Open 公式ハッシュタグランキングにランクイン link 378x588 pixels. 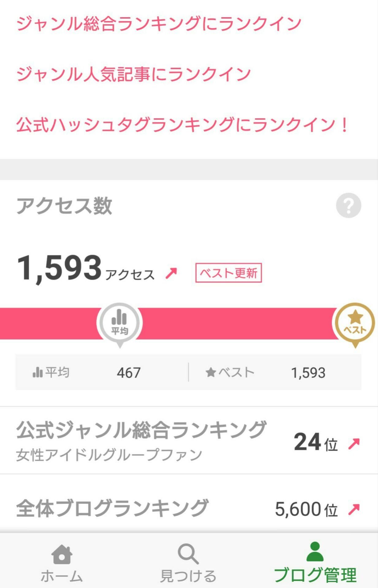[x=182, y=125]
